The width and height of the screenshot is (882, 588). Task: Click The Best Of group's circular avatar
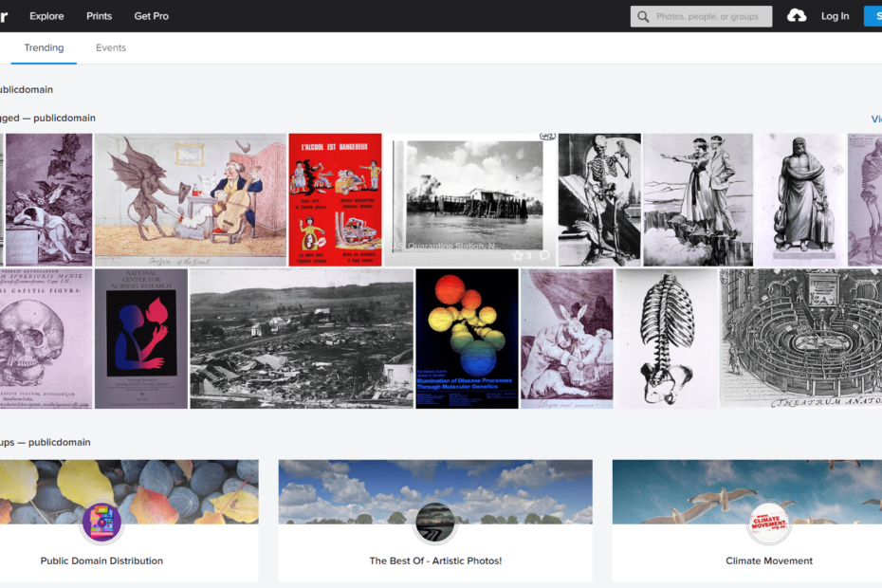click(x=434, y=523)
